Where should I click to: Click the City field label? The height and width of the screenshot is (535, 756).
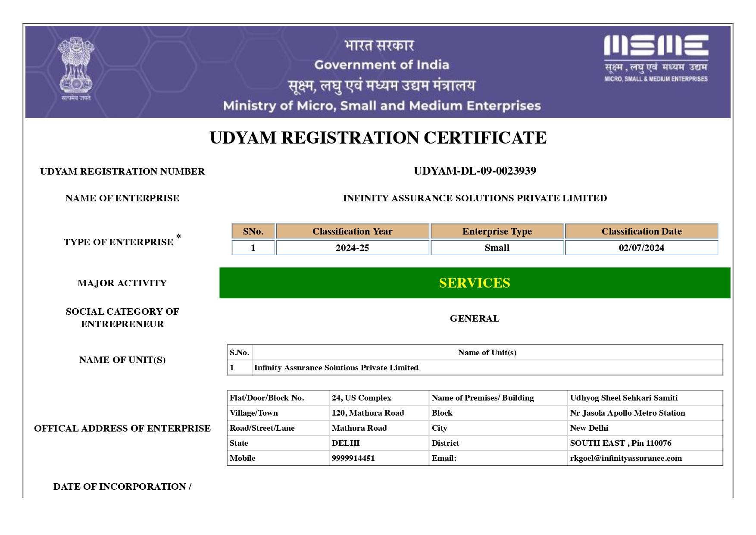[439, 428]
